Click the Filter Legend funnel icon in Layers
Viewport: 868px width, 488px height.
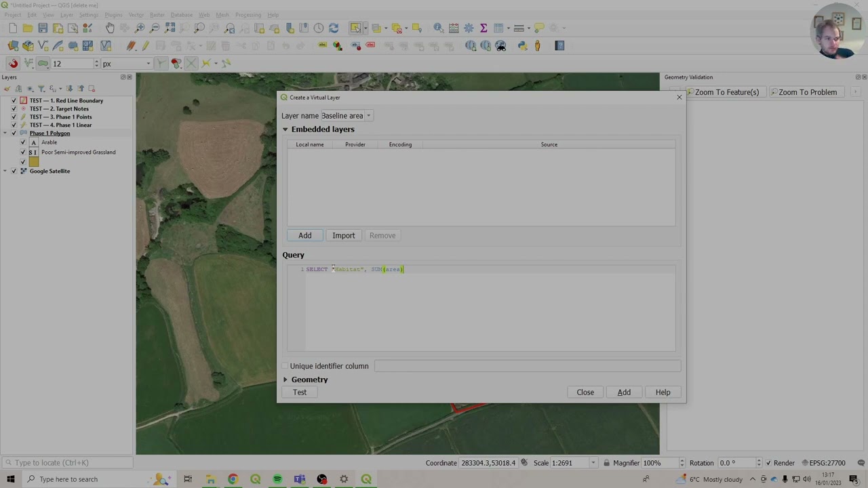pyautogui.click(x=41, y=88)
